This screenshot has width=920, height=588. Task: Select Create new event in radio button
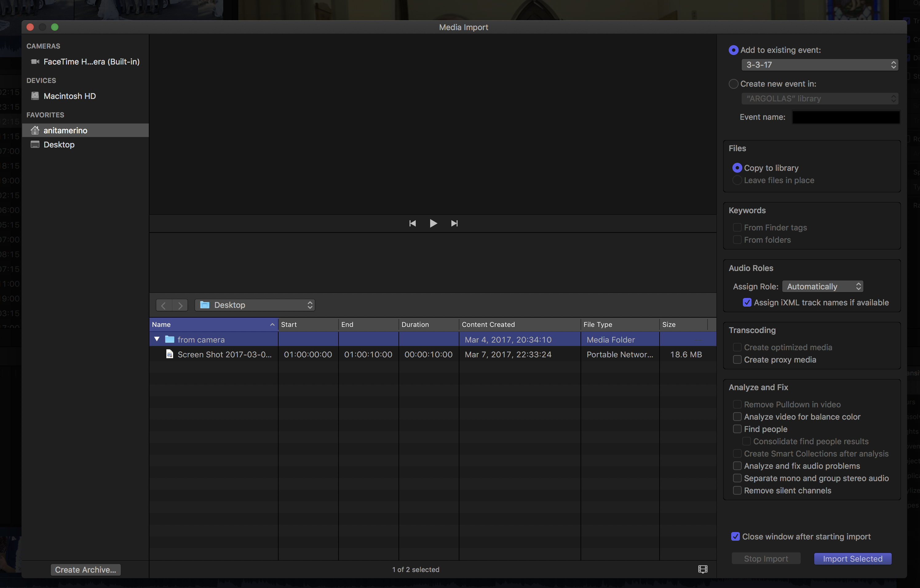(733, 84)
